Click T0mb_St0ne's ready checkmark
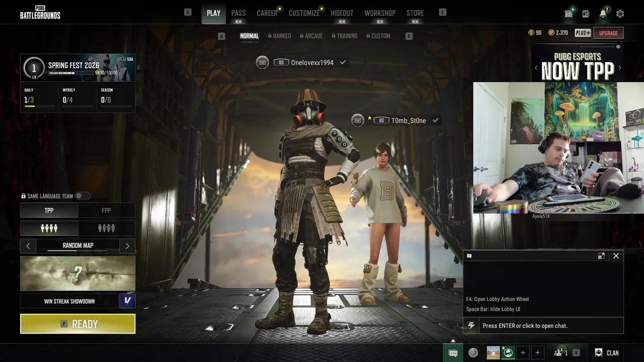 coord(436,120)
